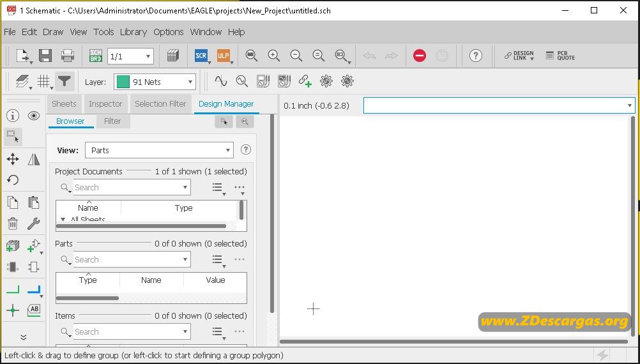Click the red Stop command icon
Viewport: 640px width, 364px height.
420,56
